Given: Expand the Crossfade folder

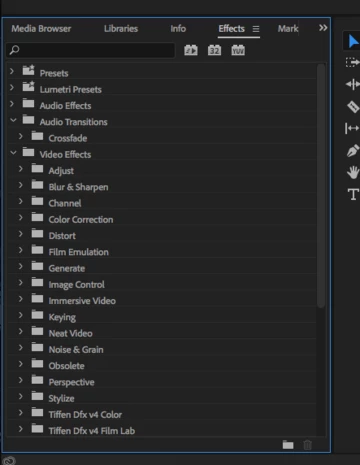Looking at the screenshot, I should coord(21,136).
